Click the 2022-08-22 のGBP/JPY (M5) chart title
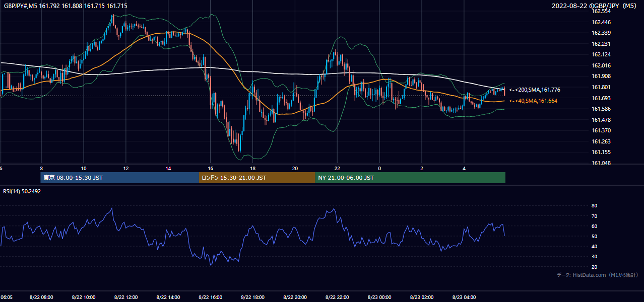The height and width of the screenshot is (302, 644). [595, 6]
